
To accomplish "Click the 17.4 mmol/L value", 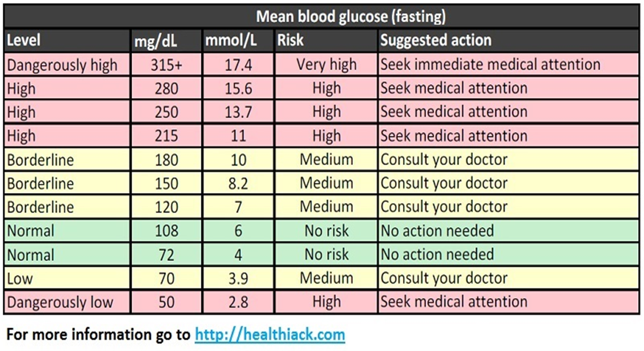I will pos(238,65).
